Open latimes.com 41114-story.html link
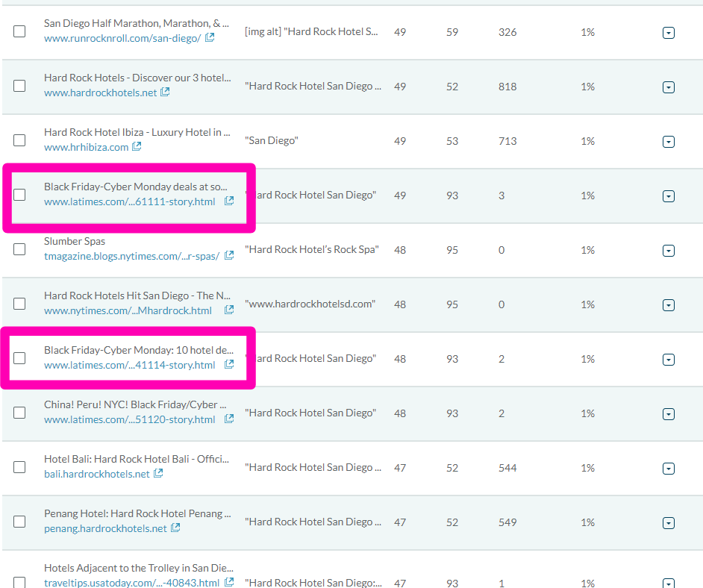Viewport: 703px width, 588px height. (x=130, y=365)
